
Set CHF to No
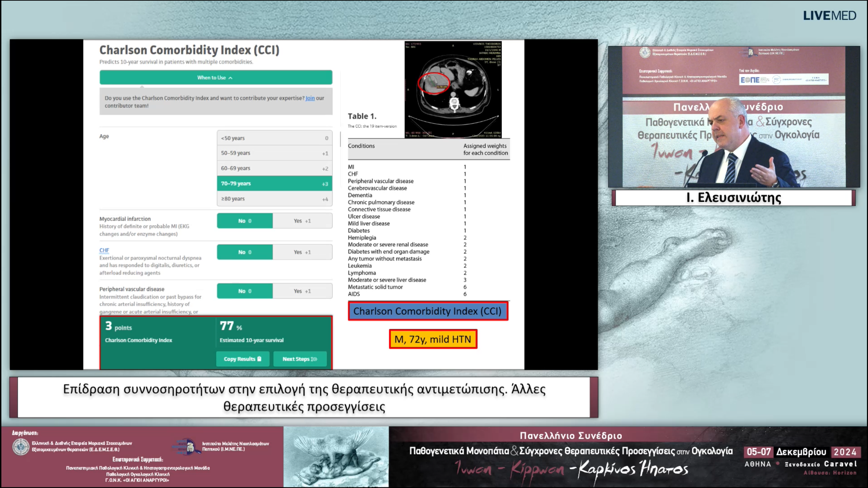tap(245, 252)
